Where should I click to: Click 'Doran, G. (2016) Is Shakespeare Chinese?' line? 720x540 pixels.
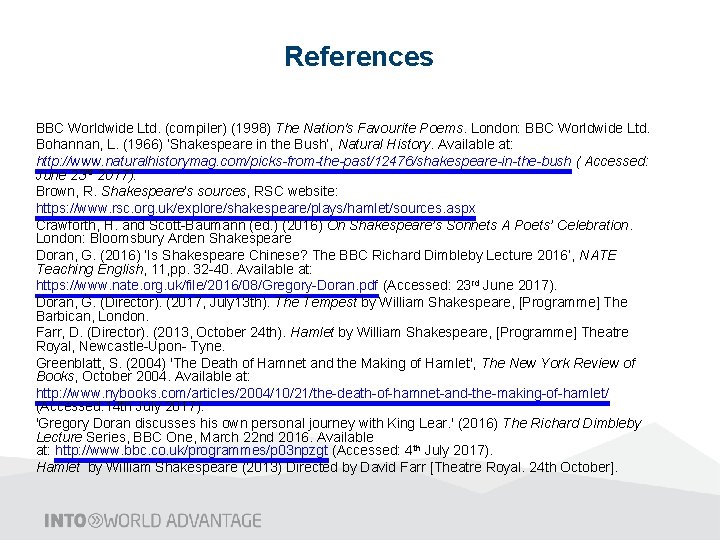point(326,255)
